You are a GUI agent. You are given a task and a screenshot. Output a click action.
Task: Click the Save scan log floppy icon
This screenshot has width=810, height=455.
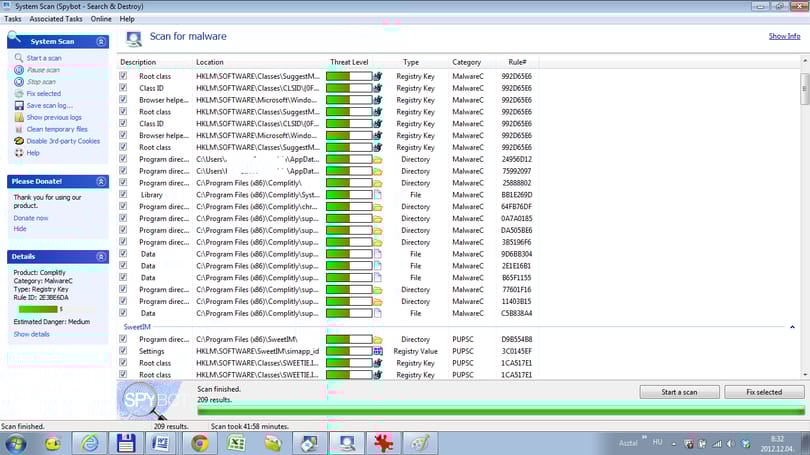click(19, 105)
